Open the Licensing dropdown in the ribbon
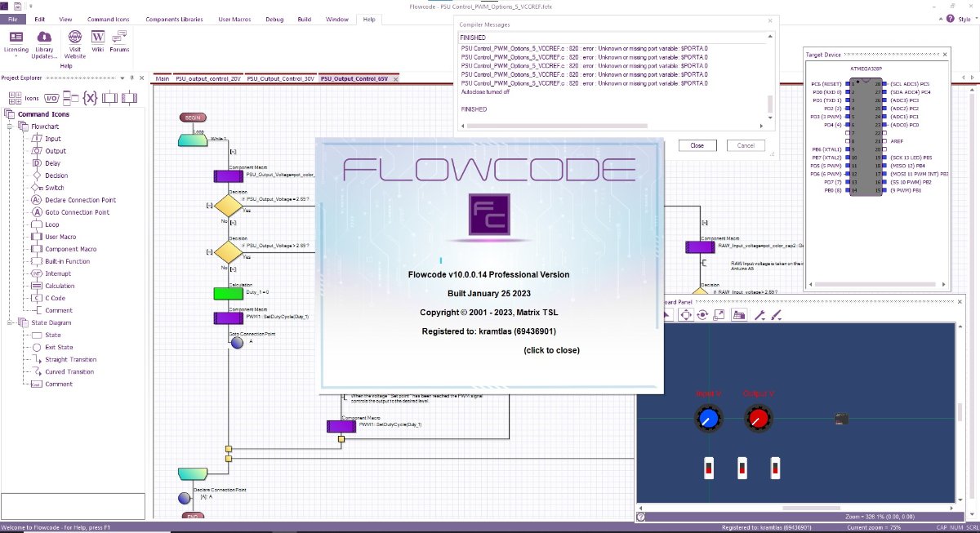This screenshot has width=980, height=533. tap(16, 45)
